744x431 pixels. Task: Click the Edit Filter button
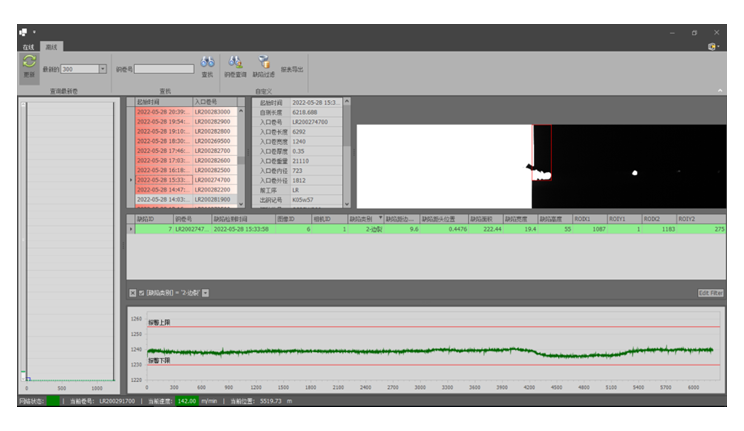pyautogui.click(x=709, y=293)
